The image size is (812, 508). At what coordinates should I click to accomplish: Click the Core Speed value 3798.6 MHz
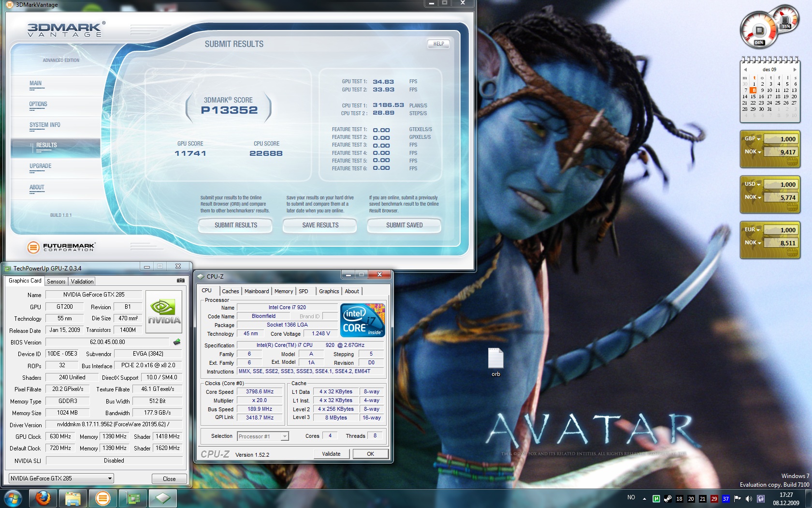pyautogui.click(x=260, y=392)
